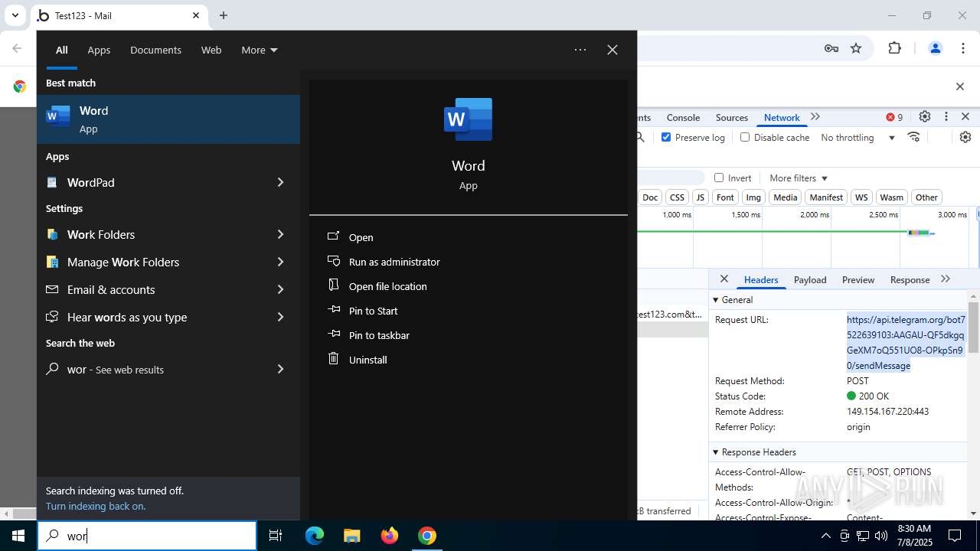Click the red error count badge
This screenshot has height=551, width=980.
894,117
